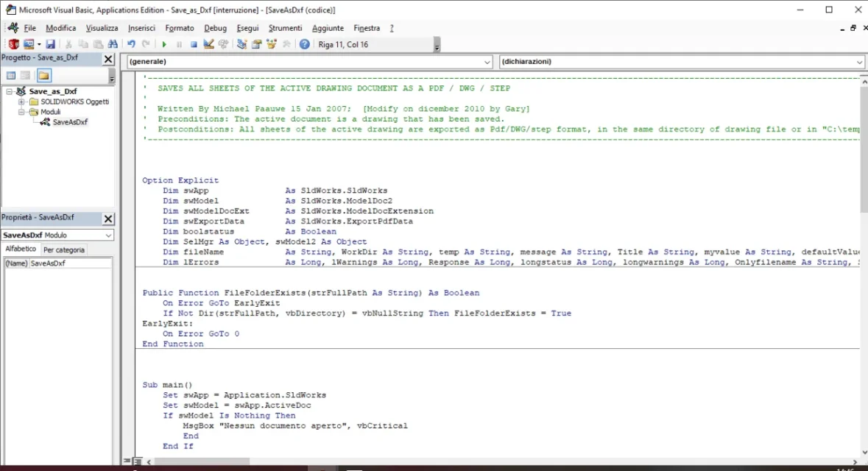Viewport: 868px width, 471px height.
Task: Click the Insert UserForm toolbar icon
Action: 28,44
